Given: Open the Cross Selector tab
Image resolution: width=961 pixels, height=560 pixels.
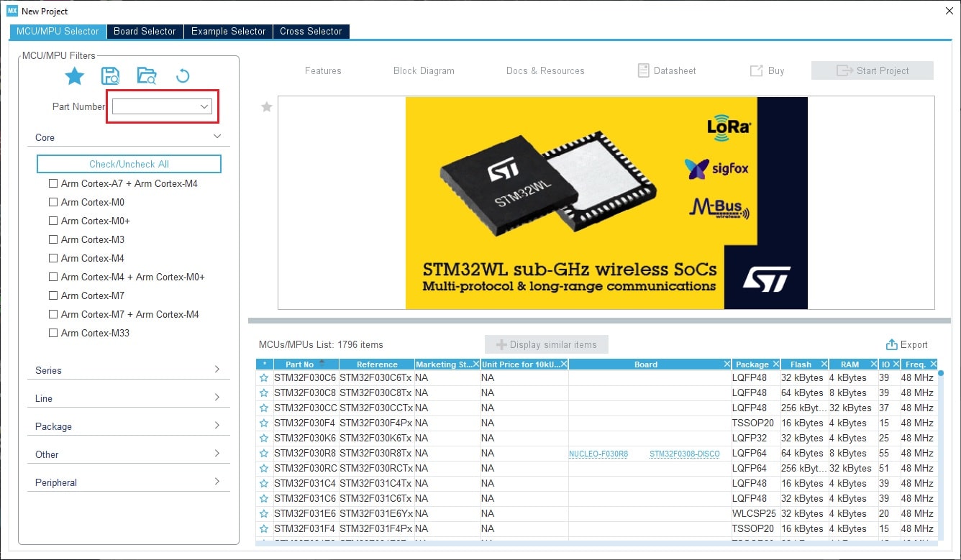Looking at the screenshot, I should pos(311,31).
